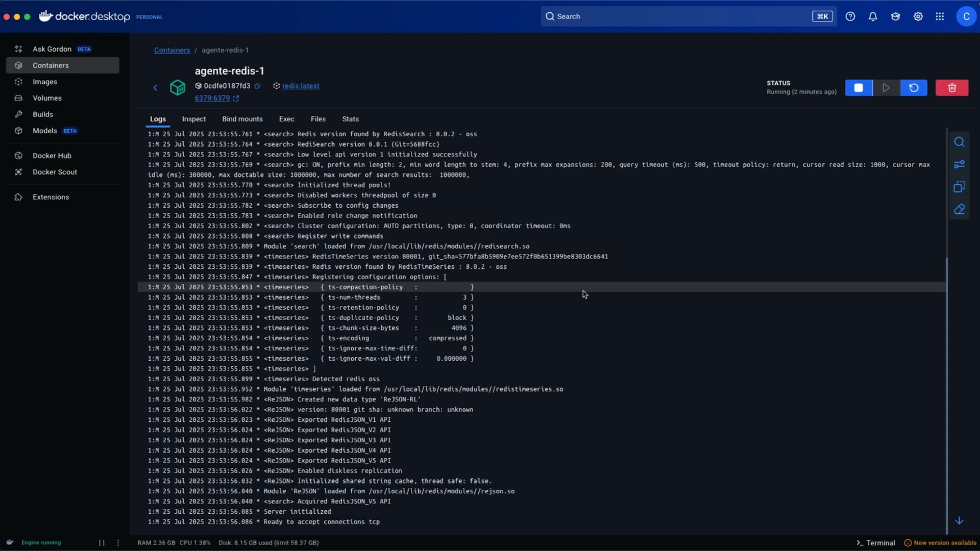Restart the container with restart icon
The height and width of the screenshot is (551, 980).
pyautogui.click(x=914, y=88)
